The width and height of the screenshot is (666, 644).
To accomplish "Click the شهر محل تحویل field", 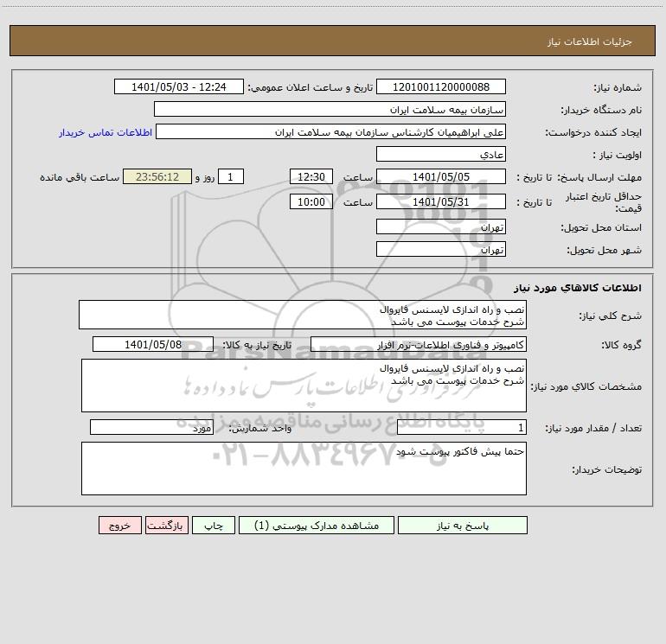I will pyautogui.click(x=441, y=249).
